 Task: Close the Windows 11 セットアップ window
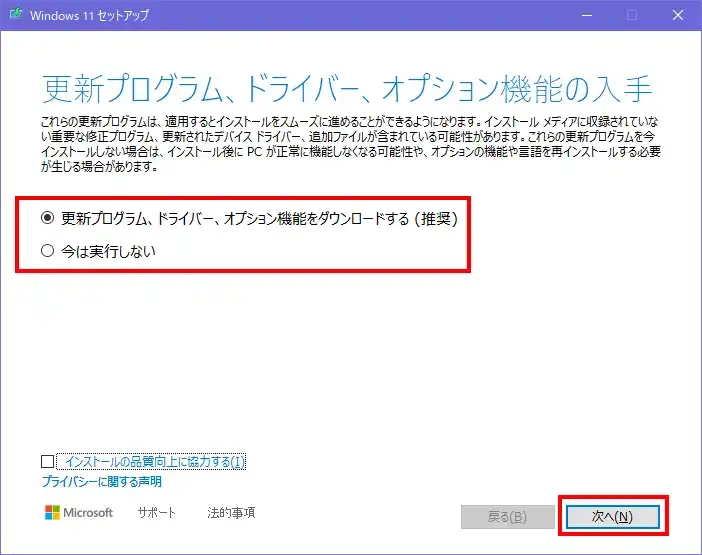click(x=677, y=15)
